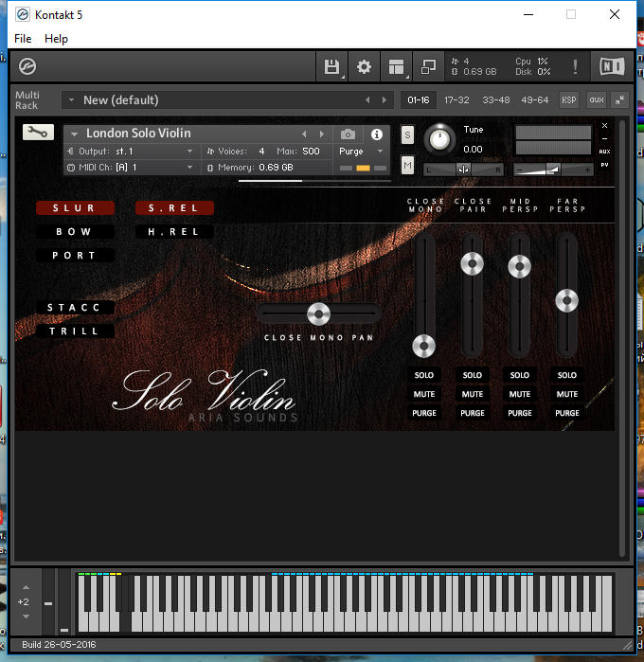Toggle the instrument Mute M button
644x662 pixels.
(407, 166)
